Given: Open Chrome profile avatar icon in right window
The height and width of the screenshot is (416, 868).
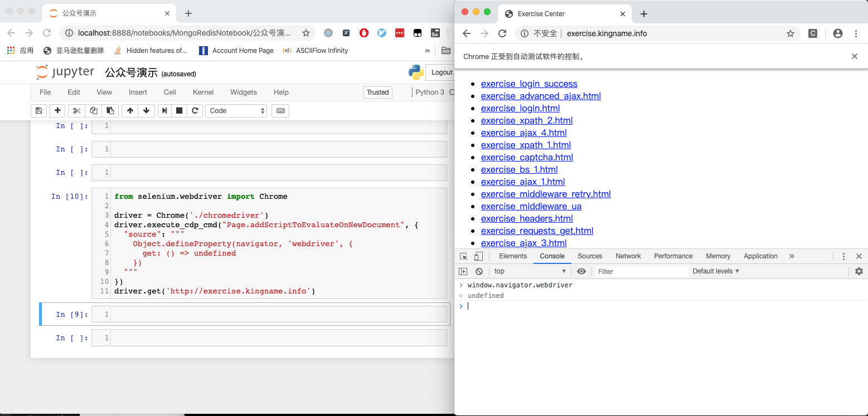Looking at the screenshot, I should pos(838,33).
